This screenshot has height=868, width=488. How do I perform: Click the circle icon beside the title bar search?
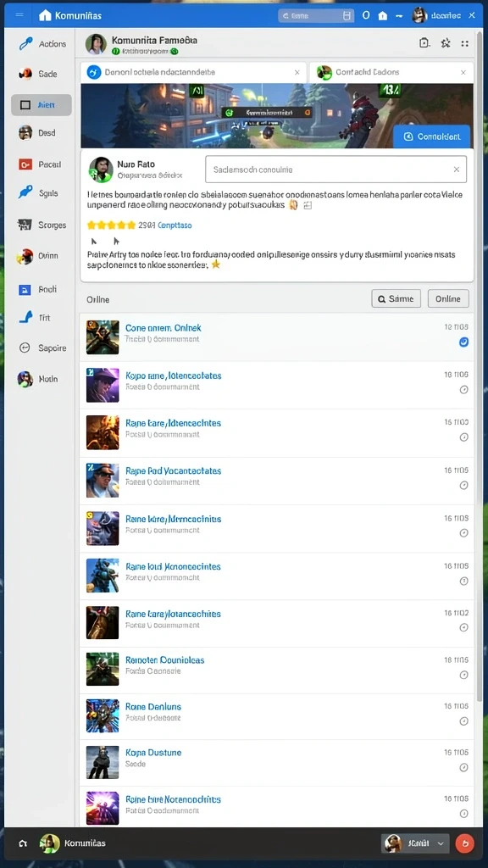366,15
